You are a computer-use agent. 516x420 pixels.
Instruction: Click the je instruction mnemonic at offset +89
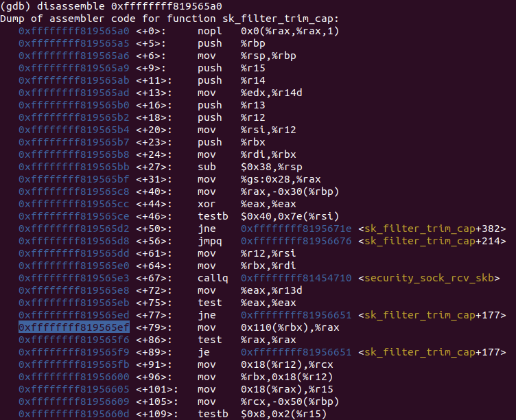[x=203, y=352]
